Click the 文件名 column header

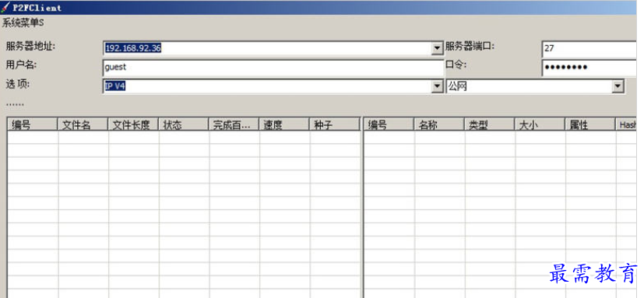point(83,124)
